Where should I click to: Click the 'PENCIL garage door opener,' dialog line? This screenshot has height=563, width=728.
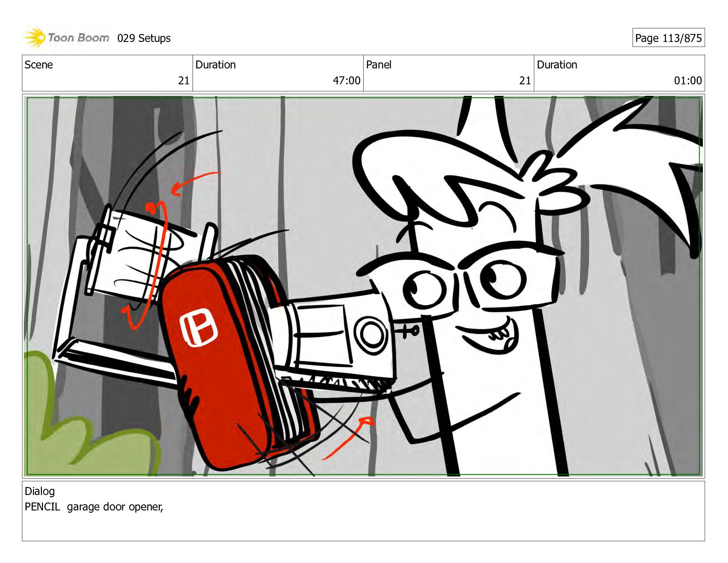click(94, 507)
